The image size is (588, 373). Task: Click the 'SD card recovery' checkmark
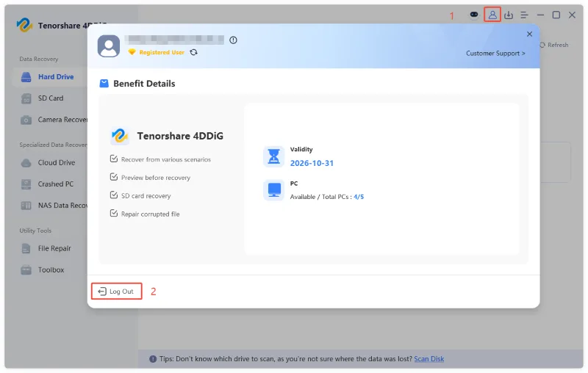[x=114, y=195]
